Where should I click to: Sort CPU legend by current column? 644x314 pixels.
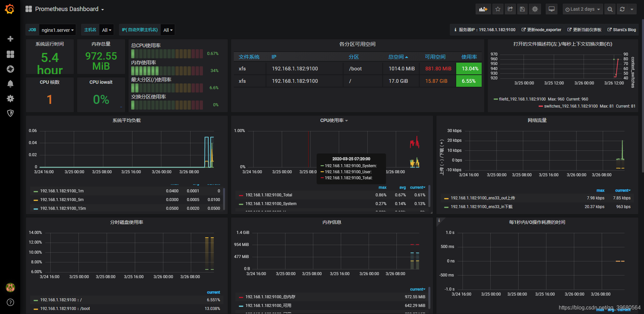point(418,187)
